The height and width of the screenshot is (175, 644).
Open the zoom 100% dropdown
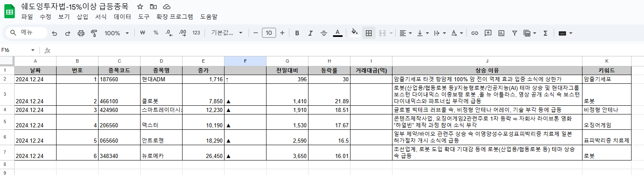pyautogui.click(x=116, y=33)
